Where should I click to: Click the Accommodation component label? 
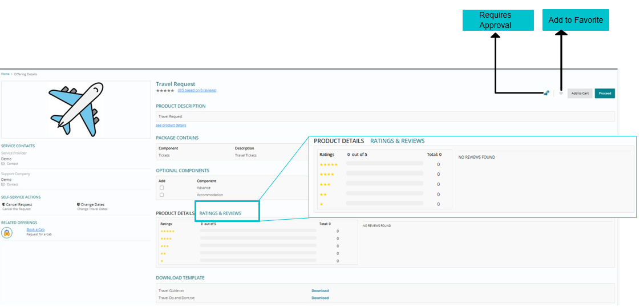click(x=209, y=195)
